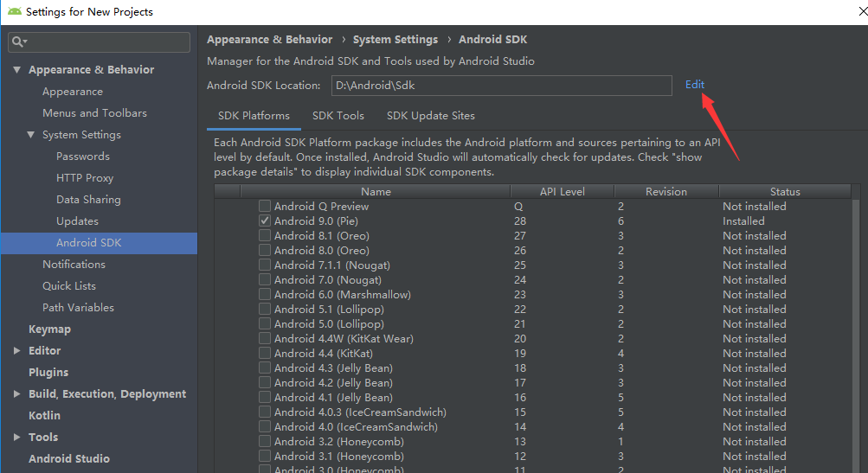Open Path Variables settings
Viewport: 868px width, 473px height.
(x=78, y=307)
